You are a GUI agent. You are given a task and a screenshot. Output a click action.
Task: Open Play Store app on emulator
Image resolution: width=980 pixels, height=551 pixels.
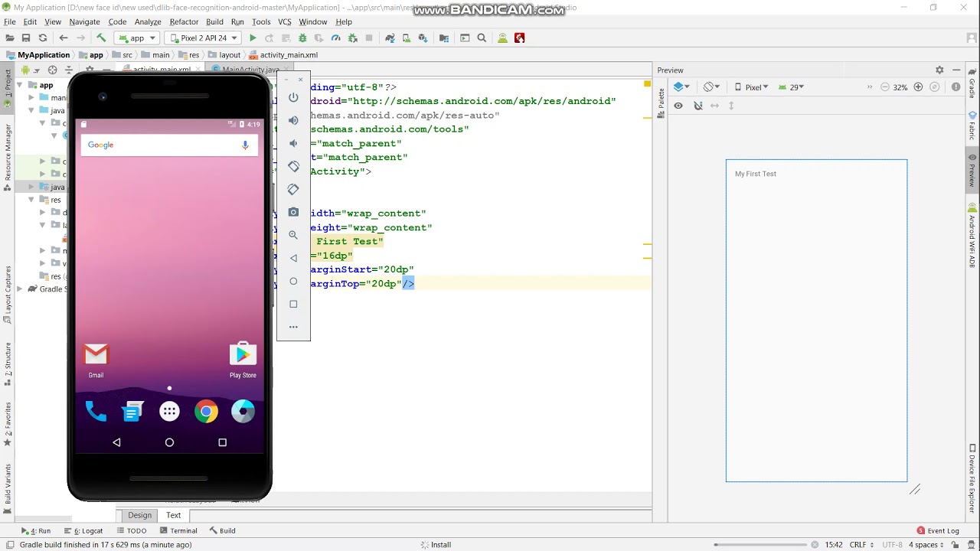(243, 360)
